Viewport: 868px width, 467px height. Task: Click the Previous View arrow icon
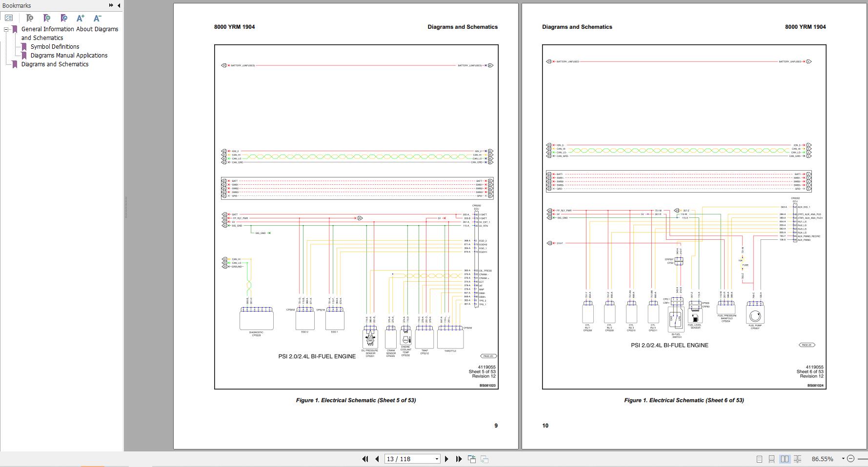point(471,458)
